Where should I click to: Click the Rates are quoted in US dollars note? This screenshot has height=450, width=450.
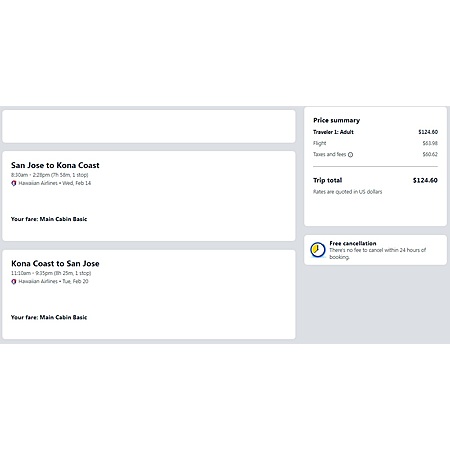[347, 192]
